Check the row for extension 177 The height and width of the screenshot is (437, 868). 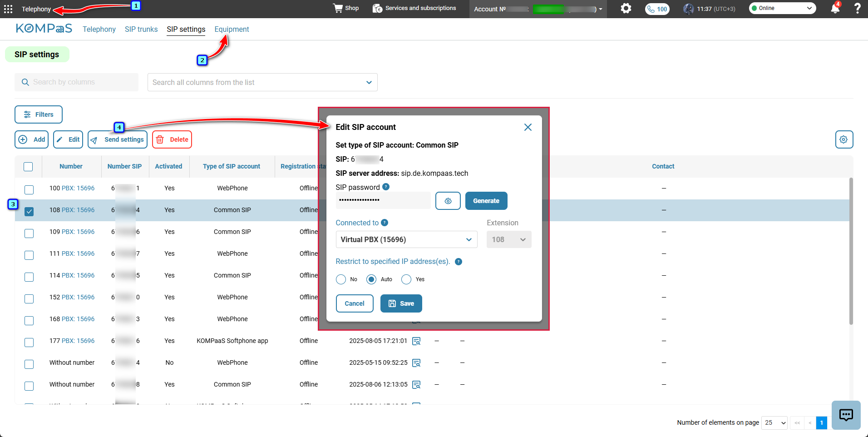pos(29,343)
